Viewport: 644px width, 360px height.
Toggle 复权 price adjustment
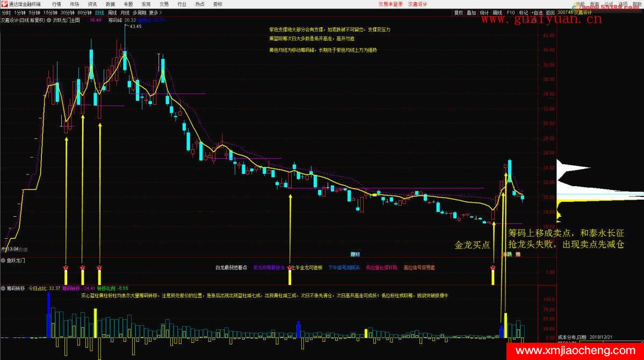coord(458,12)
